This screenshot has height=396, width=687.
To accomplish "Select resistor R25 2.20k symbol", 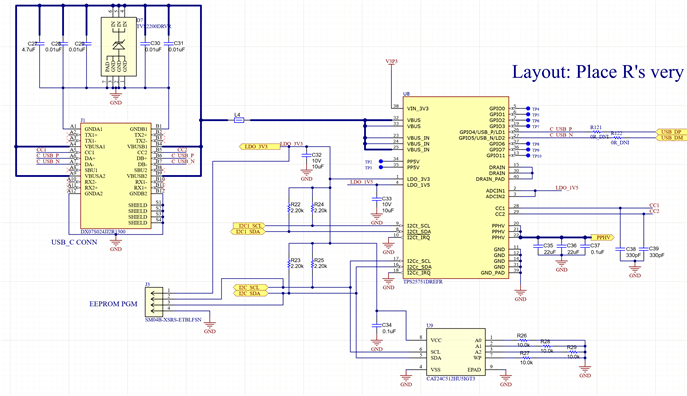I will tap(312, 264).
